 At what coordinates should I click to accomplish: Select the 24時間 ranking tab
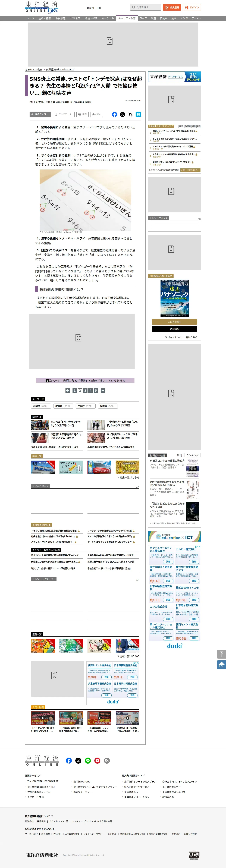188,126
